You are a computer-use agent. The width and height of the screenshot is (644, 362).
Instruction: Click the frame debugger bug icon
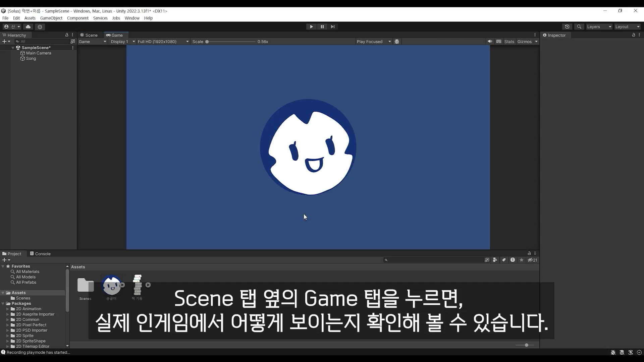click(x=397, y=42)
